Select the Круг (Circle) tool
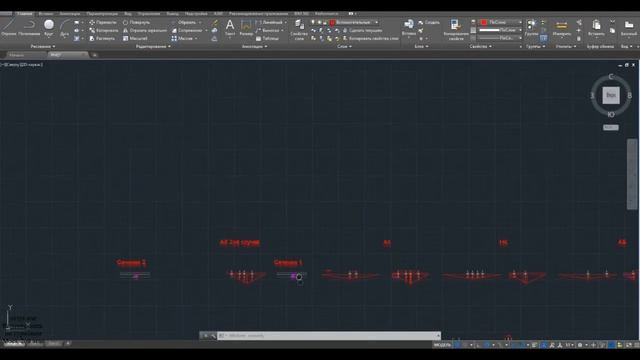Image resolution: width=640 pixels, height=360 pixels. pyautogui.click(x=49, y=28)
